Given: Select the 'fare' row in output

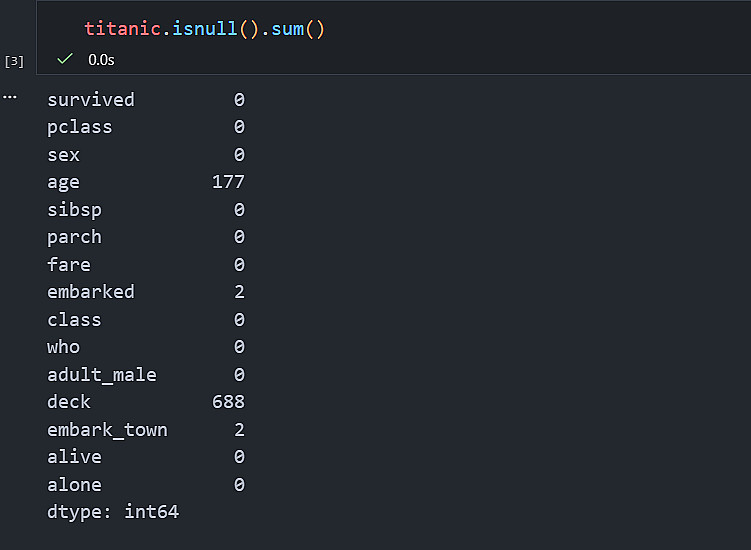Looking at the screenshot, I should [68, 265].
